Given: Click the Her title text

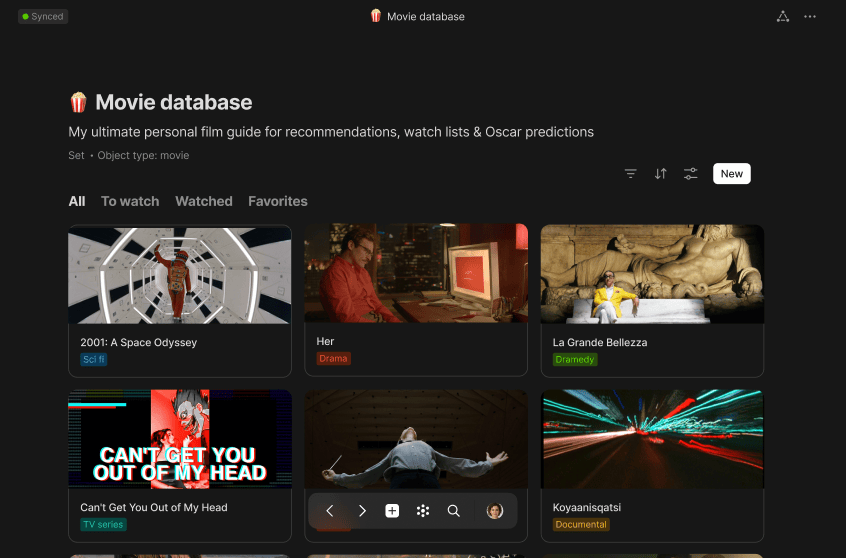Looking at the screenshot, I should coord(325,342).
